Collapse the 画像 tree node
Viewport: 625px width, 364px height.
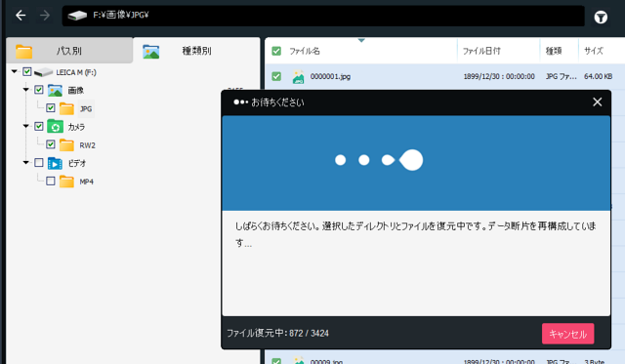pyautogui.click(x=26, y=90)
